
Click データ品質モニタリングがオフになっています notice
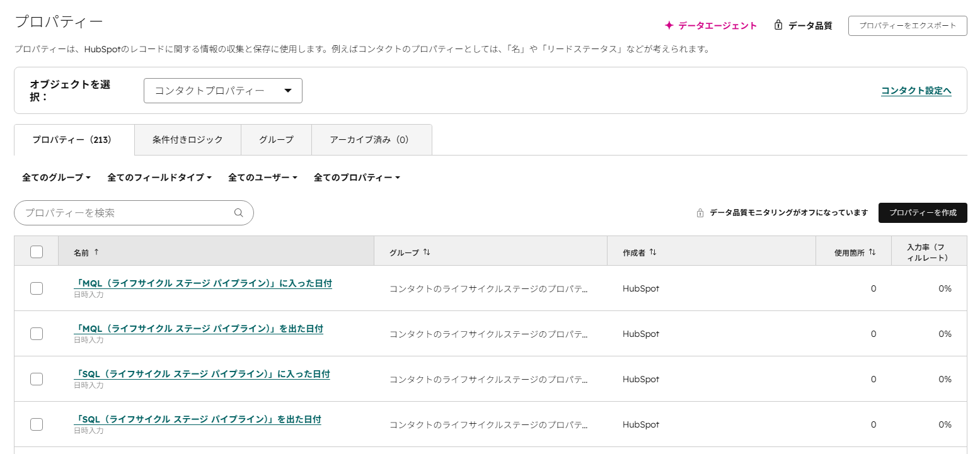tap(789, 213)
